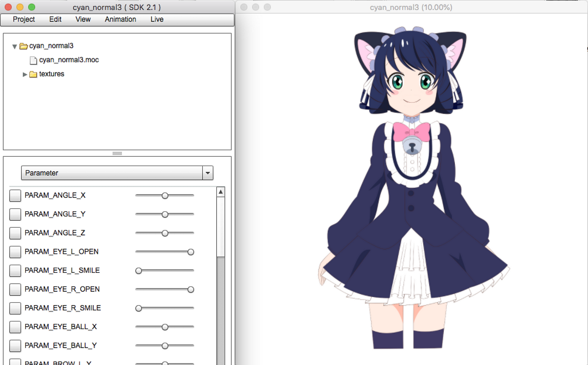
Task: Open the Edit menu
Action: (x=55, y=19)
